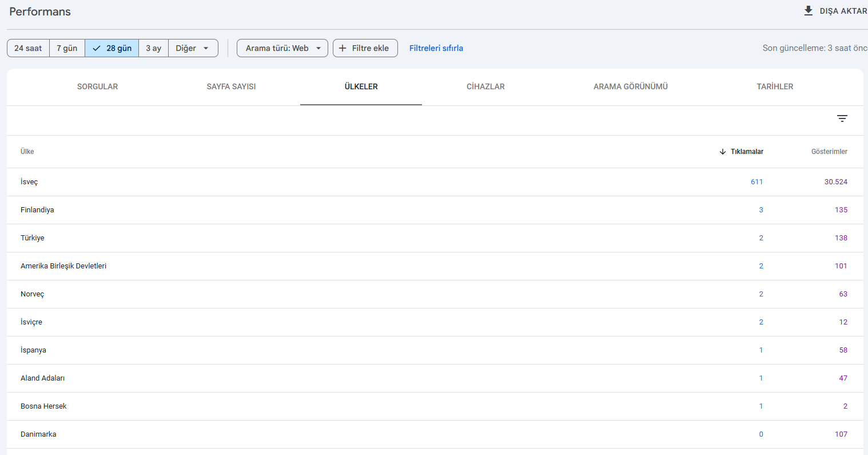Open the Diğer date range dropdown
Image resolution: width=868 pixels, height=455 pixels.
193,48
